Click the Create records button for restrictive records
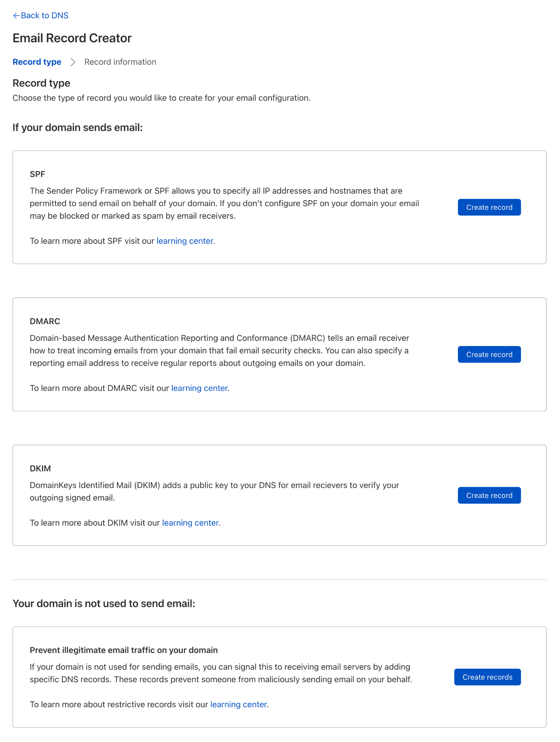 coord(487,677)
